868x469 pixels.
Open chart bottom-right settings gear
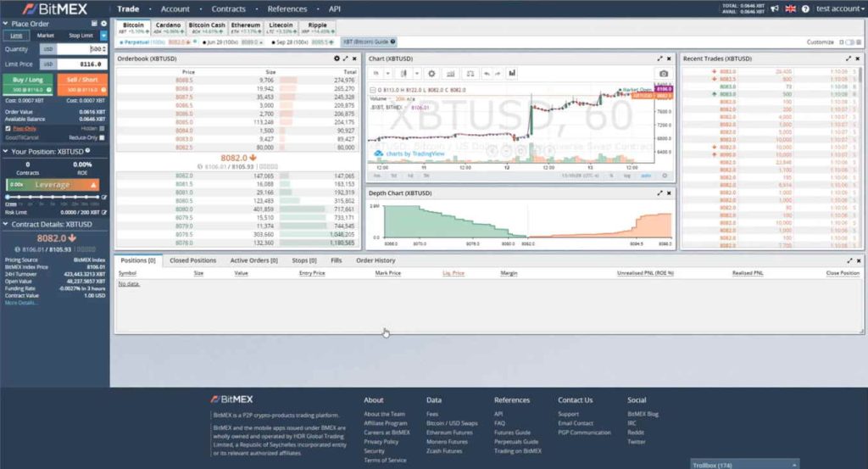[665, 176]
